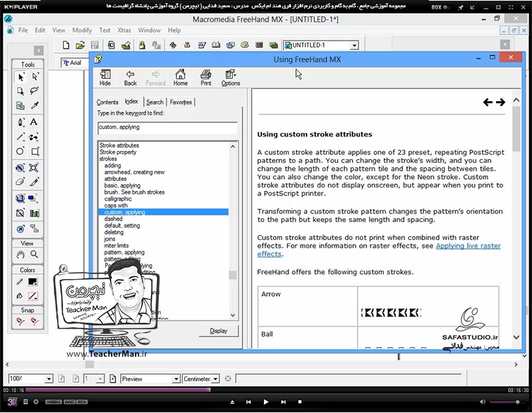Go to help Home page

(x=180, y=78)
